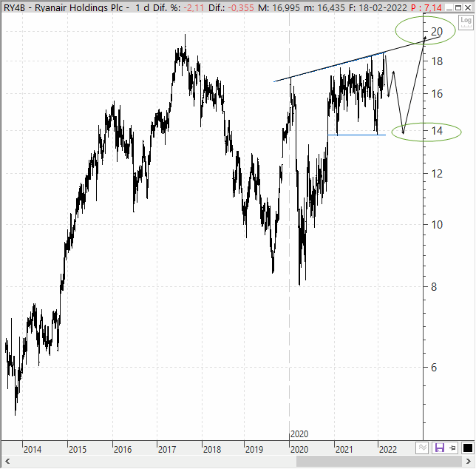
Task: Click the 2015 label on time axis
Action: [x=78, y=449]
